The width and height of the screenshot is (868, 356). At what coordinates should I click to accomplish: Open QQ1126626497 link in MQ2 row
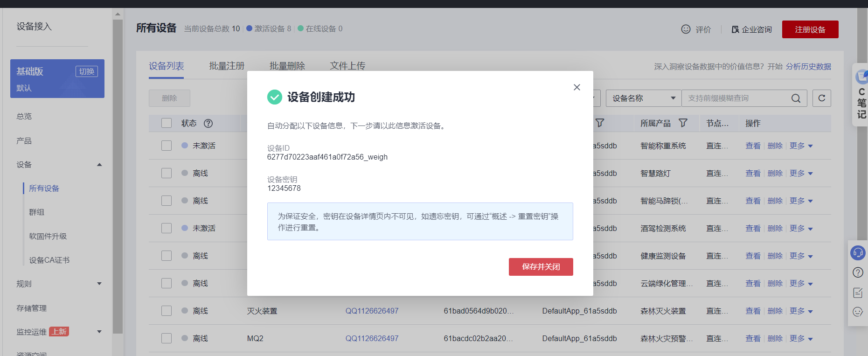[372, 338]
